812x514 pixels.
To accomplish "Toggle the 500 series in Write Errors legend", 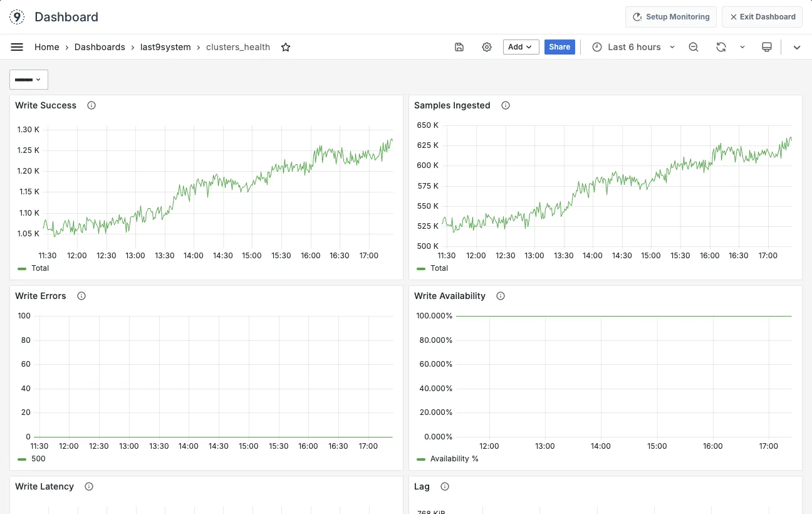I will [x=38, y=459].
